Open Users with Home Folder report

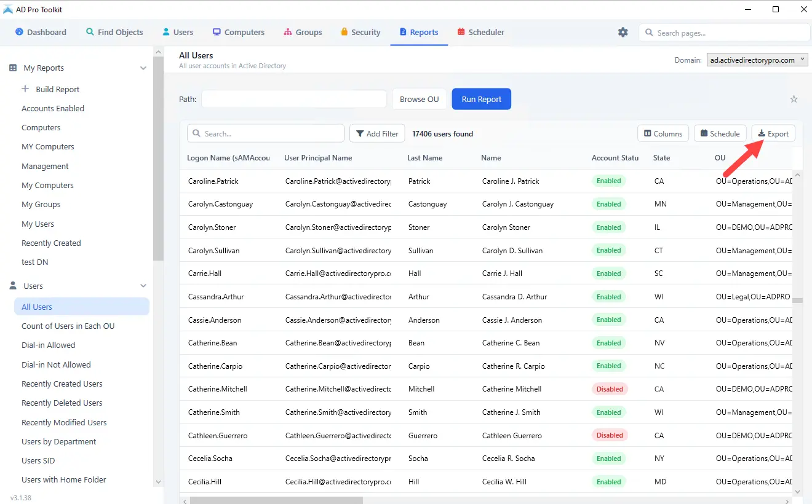64,479
